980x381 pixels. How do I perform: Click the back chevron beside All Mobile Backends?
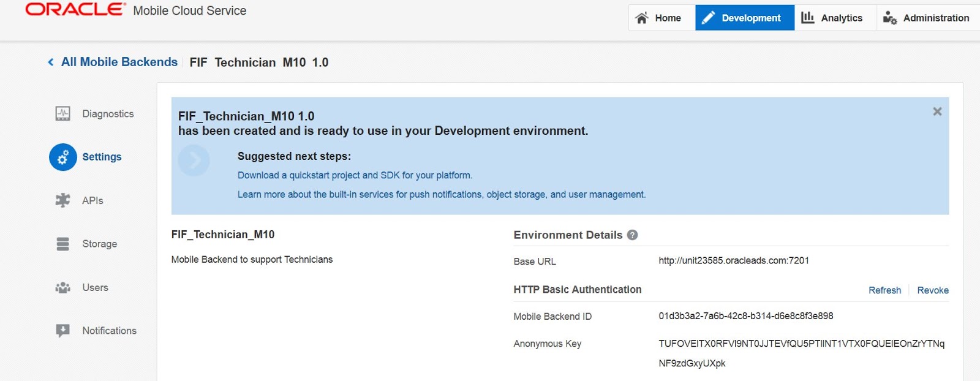51,62
